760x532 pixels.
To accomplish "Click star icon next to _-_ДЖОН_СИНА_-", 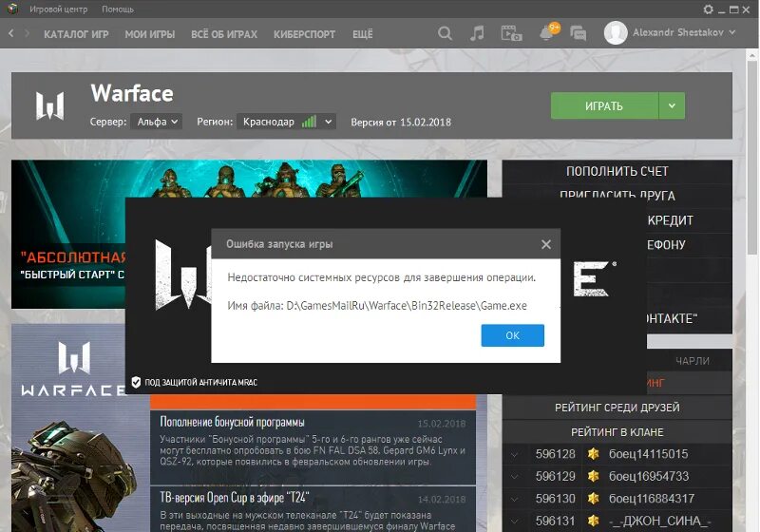I will 593,521.
